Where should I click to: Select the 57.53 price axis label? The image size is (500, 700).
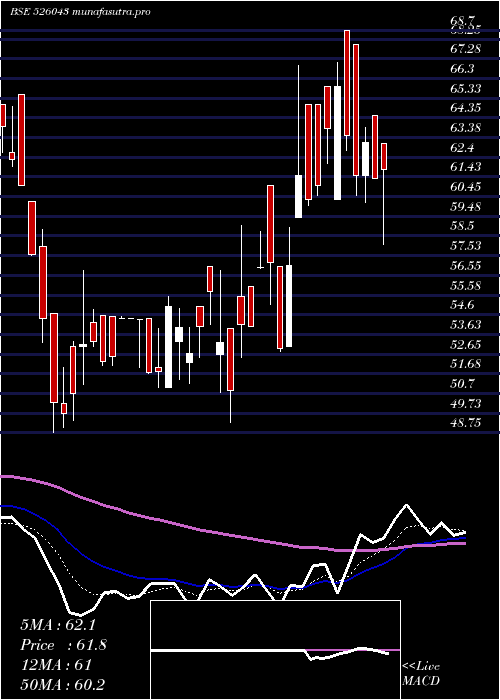click(466, 246)
